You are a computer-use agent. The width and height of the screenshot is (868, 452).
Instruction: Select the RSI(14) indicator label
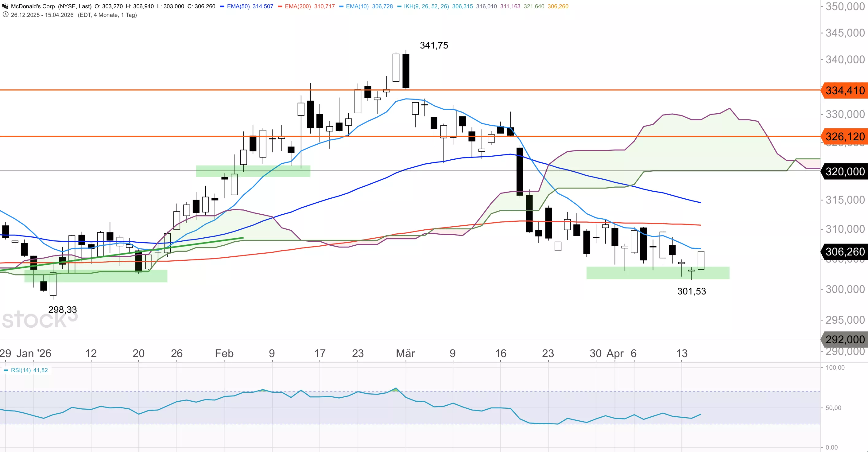[x=21, y=370]
